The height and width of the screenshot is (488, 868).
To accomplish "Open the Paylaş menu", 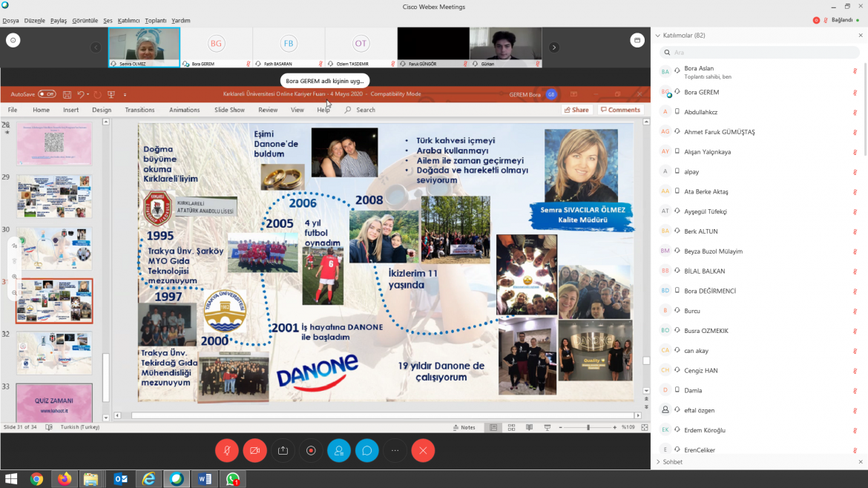I will pyautogui.click(x=59, y=21).
